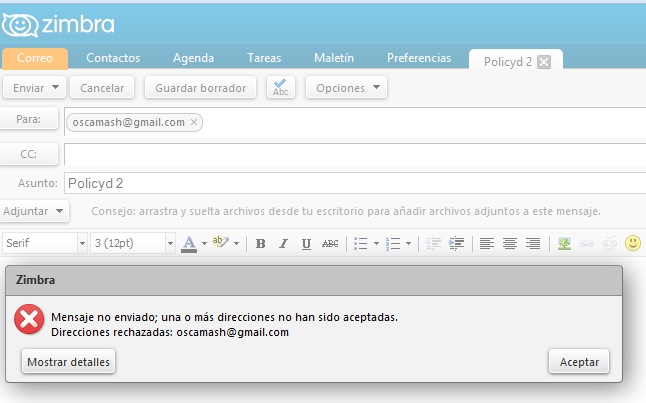Remove oscamash@gmail.com from recipients
646x403 pixels.
tap(194, 122)
